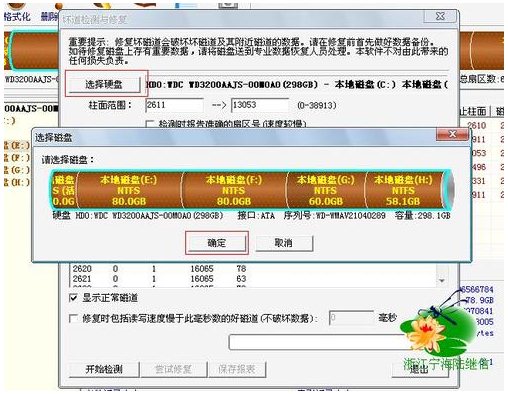Select (F:) entry in main window tree
The height and width of the screenshot is (394, 508).
point(17,158)
